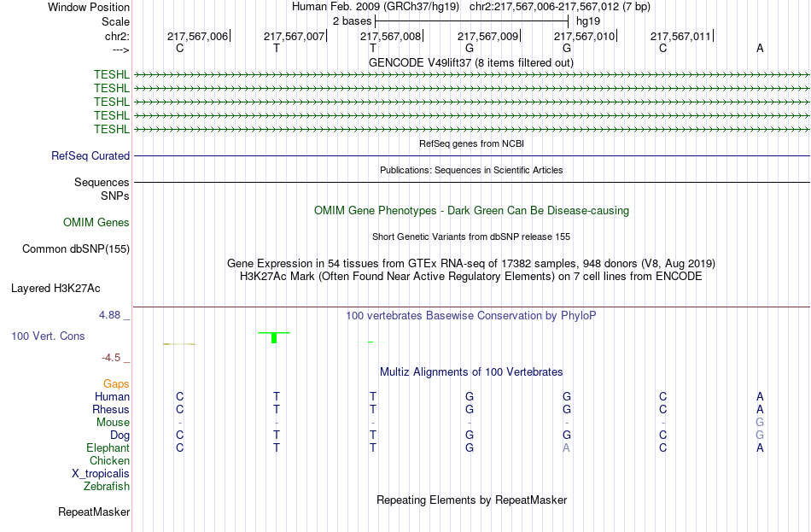Click base A in the ruler sequence row
The width and height of the screenshot is (811, 532).
(760, 48)
